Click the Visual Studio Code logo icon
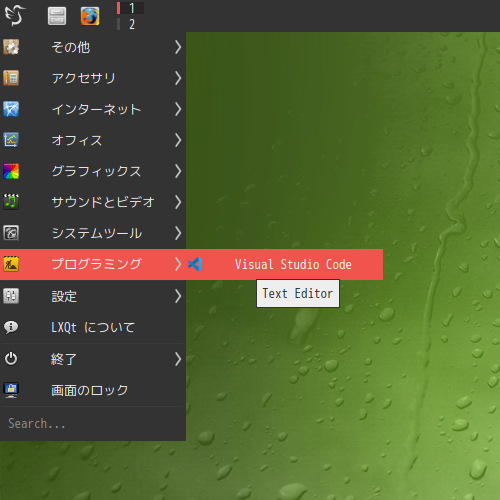The width and height of the screenshot is (500, 500). click(195, 264)
